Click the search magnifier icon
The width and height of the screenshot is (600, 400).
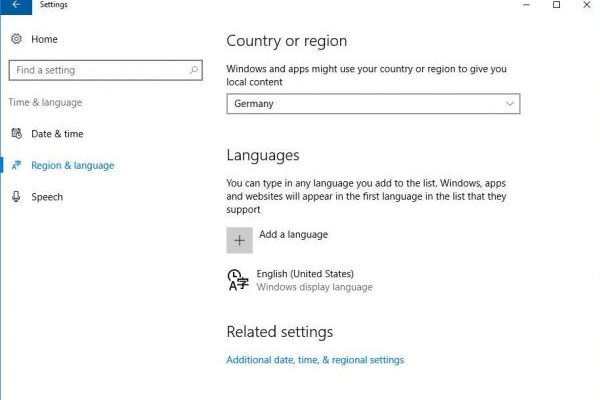tap(194, 70)
